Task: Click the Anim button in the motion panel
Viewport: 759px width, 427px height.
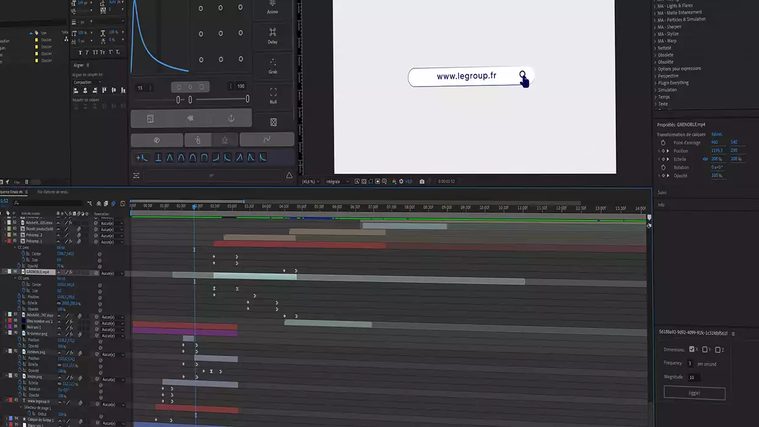Action: [273, 8]
